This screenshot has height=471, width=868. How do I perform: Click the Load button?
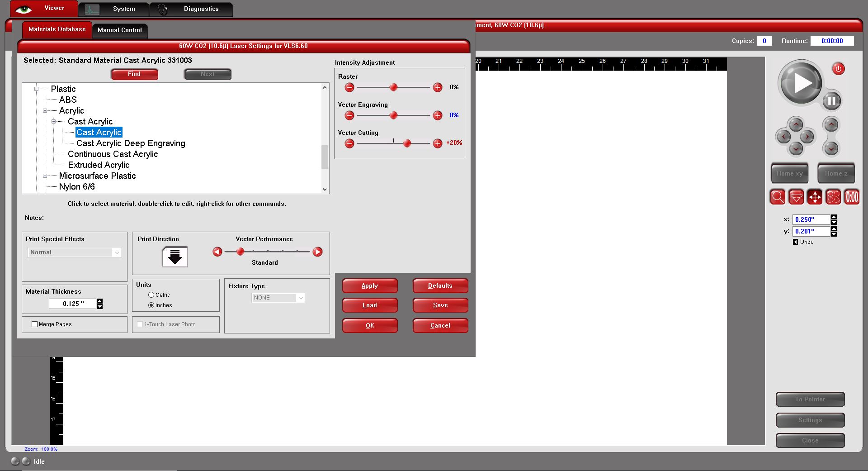[370, 305]
